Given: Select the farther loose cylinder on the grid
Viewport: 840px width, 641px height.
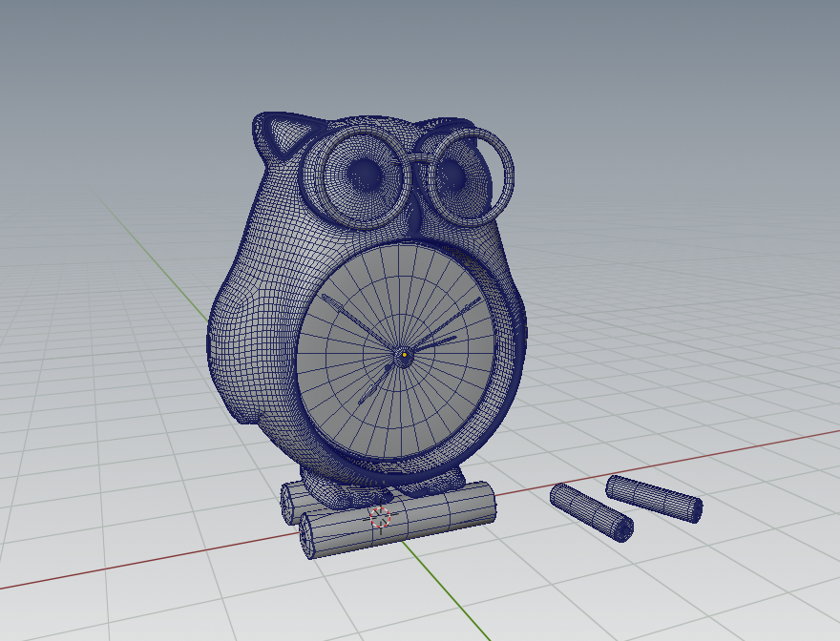Looking at the screenshot, I should (x=654, y=496).
